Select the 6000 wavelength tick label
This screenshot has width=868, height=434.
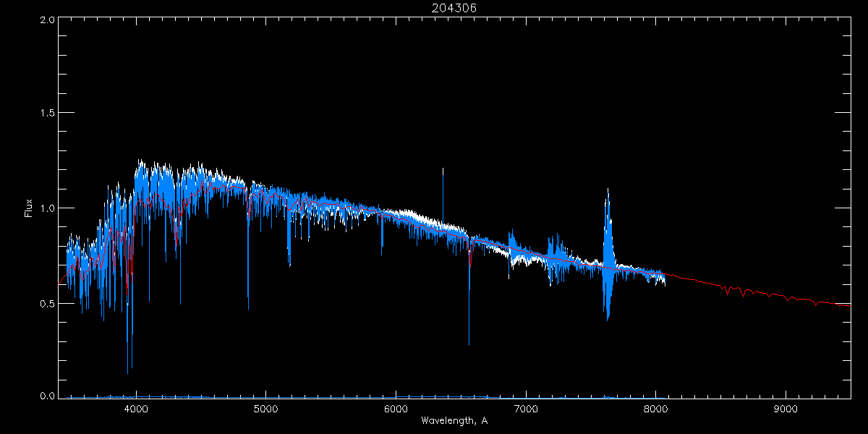tap(396, 408)
